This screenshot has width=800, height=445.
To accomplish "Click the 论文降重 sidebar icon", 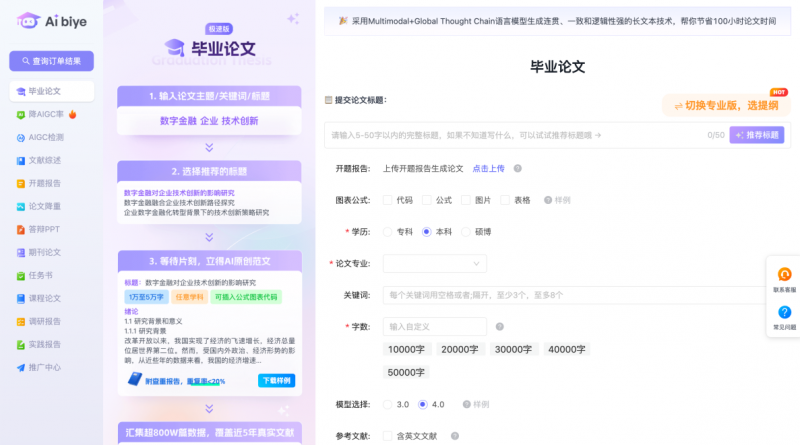I will pos(21,207).
